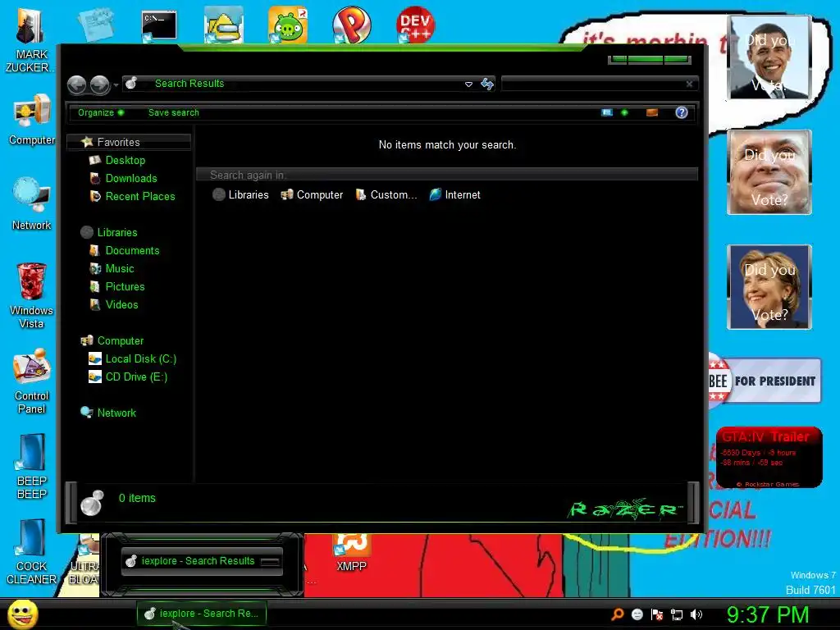Click the Hillary Did you Vote gadget

[769, 287]
